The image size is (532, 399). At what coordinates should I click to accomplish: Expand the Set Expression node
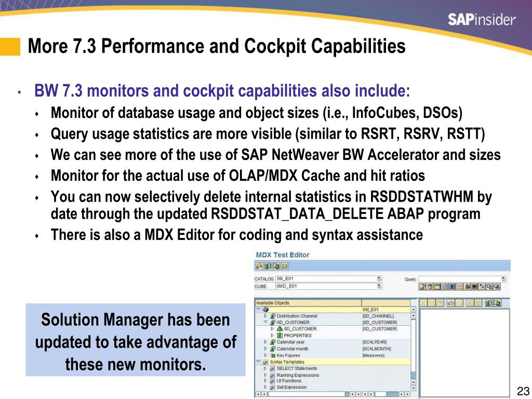(265, 387)
